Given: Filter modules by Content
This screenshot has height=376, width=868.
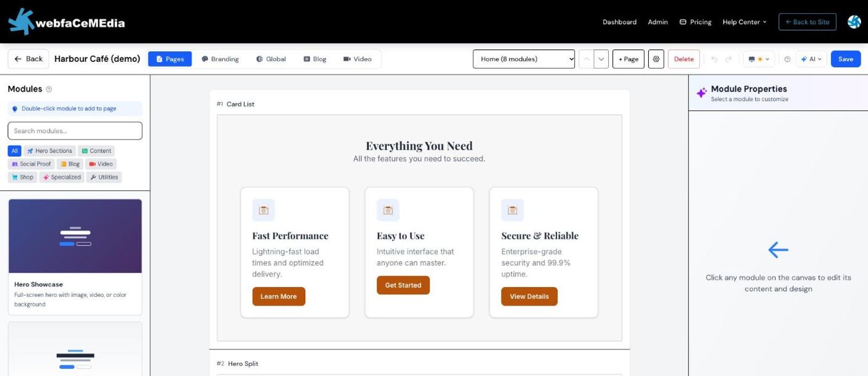Looking at the screenshot, I should [97, 151].
